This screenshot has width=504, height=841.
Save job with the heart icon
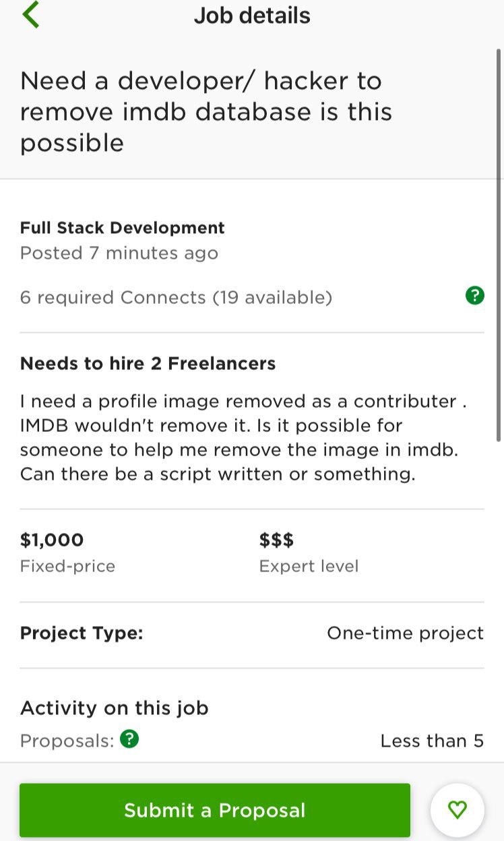pos(458,810)
